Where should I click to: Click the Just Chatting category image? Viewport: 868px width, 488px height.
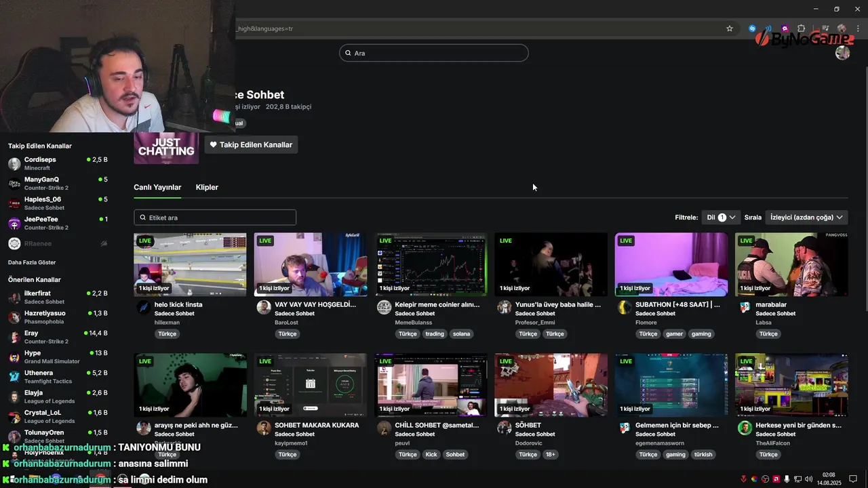point(166,148)
